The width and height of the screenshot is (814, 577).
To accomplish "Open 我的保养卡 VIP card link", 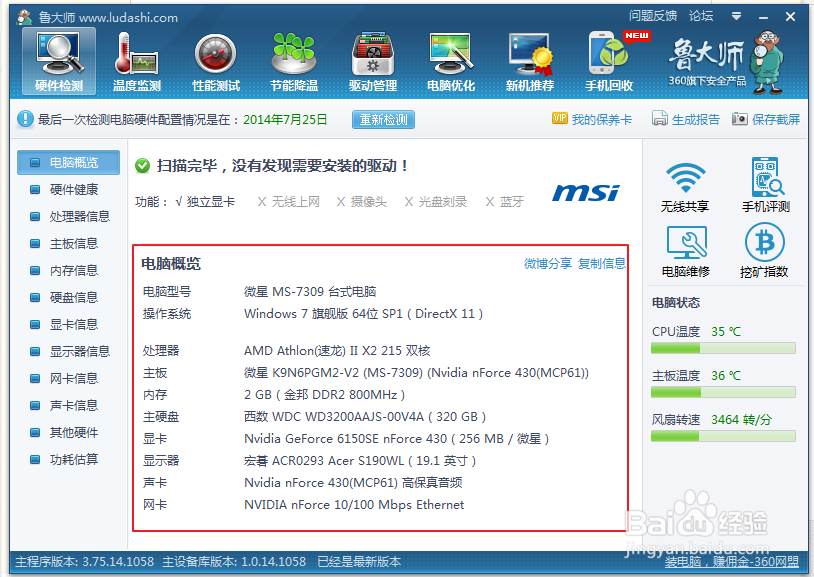I will pos(592,119).
